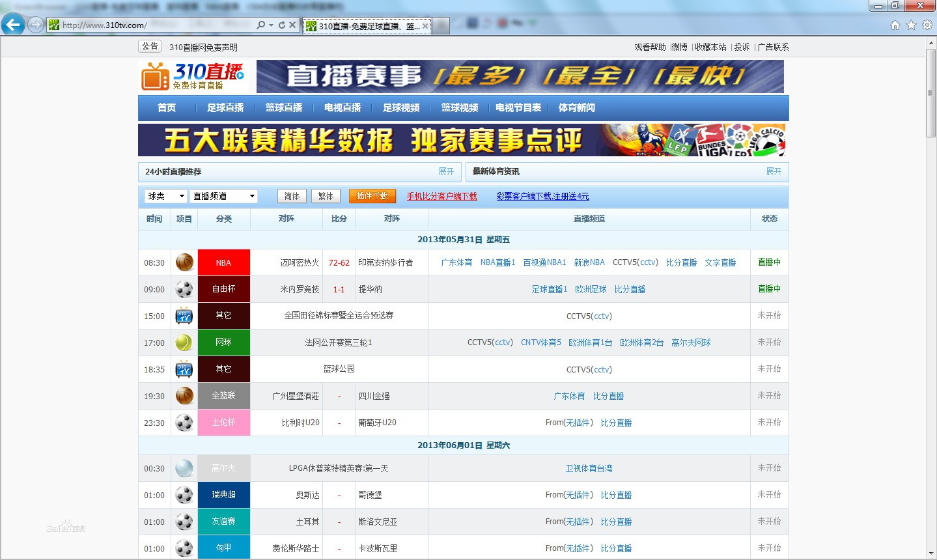
Task: Open 篮球直播 navigation item
Action: [284, 107]
